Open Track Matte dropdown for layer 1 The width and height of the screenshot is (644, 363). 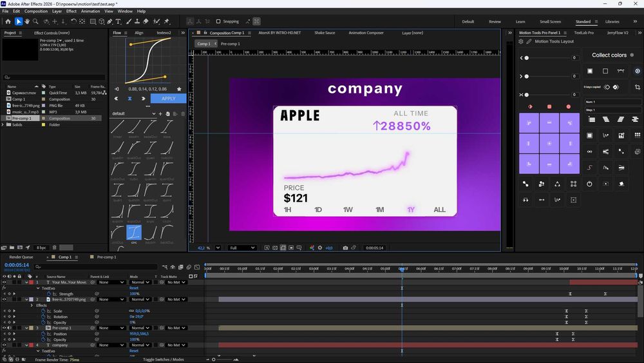[176, 282]
